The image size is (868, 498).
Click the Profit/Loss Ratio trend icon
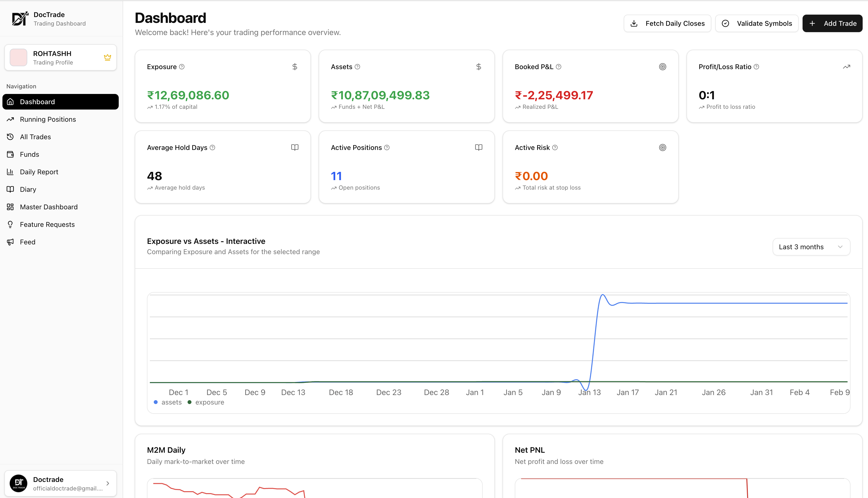[846, 67]
